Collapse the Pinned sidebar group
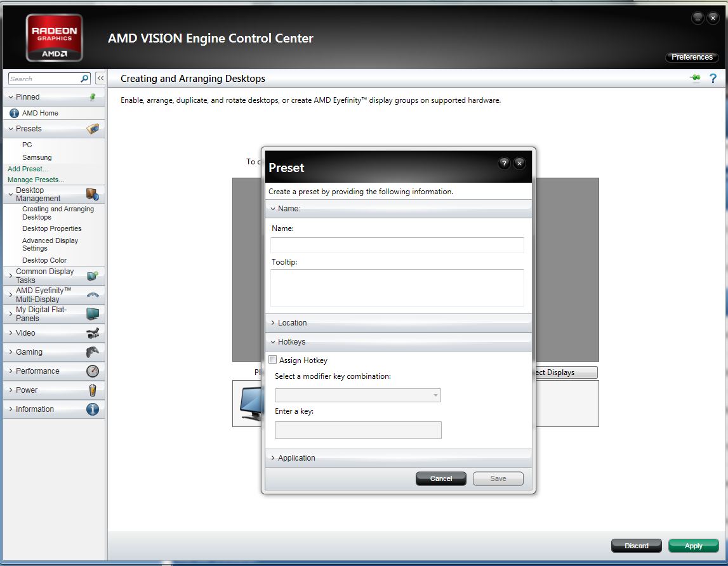Viewport: 728px width, 566px height. tap(11, 97)
